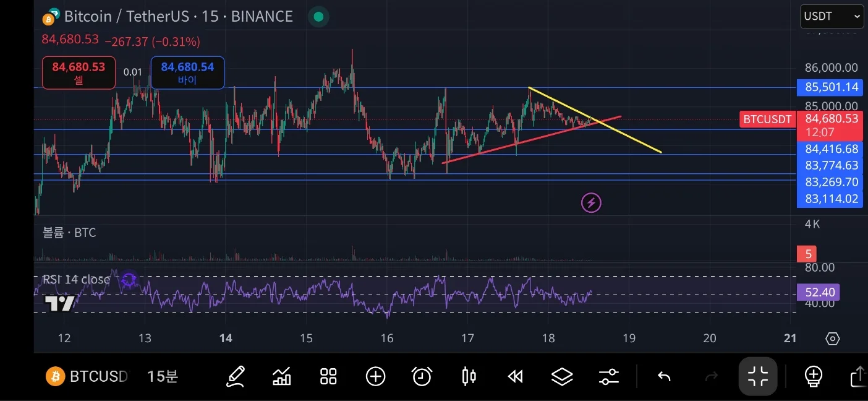Open the layout grid squares icon

328,376
